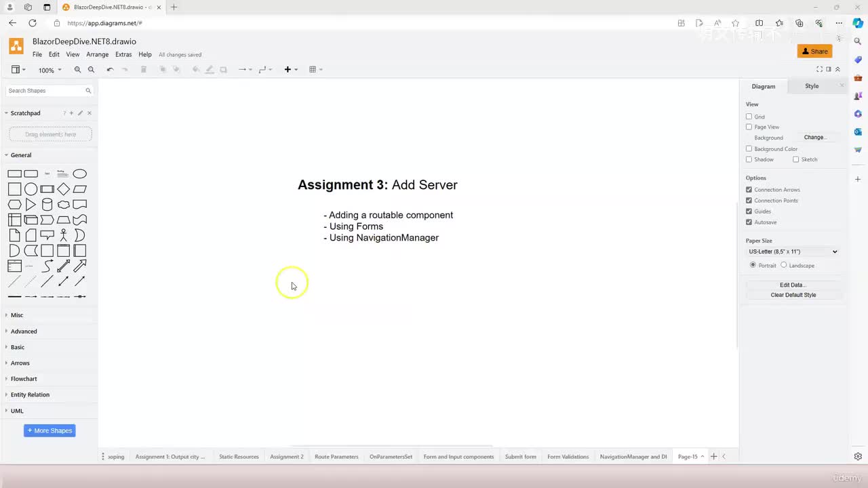
Task: Click the fullscreen icon in toolbar
Action: coord(819,69)
